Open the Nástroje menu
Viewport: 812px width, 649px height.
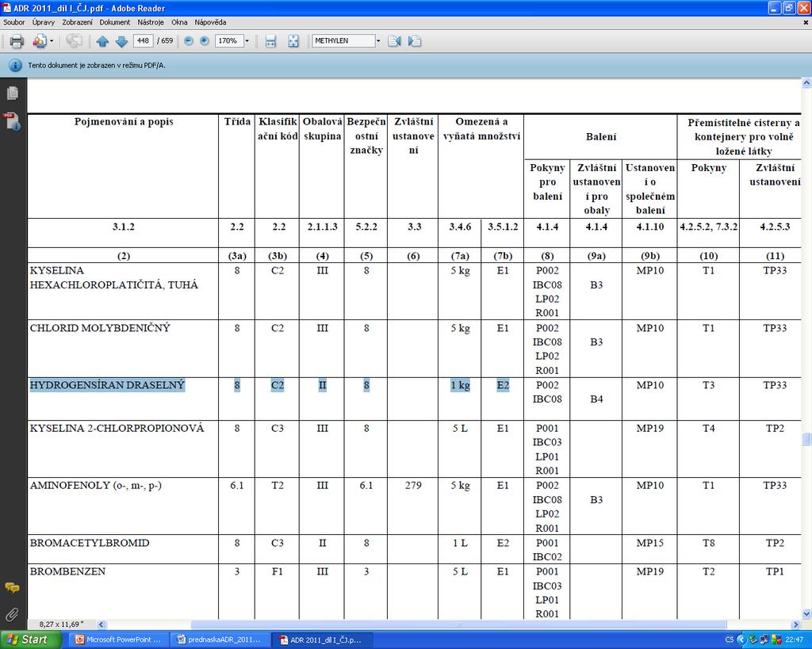coord(151,22)
